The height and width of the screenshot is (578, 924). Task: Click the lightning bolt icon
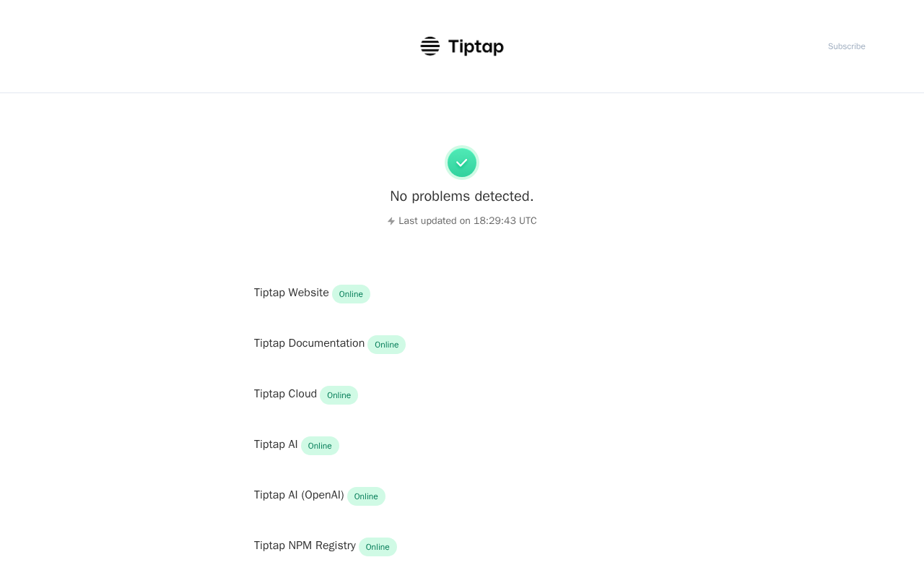pos(391,221)
